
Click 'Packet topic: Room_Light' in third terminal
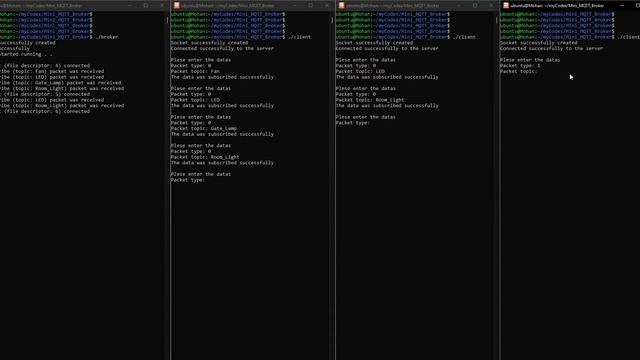pos(370,100)
